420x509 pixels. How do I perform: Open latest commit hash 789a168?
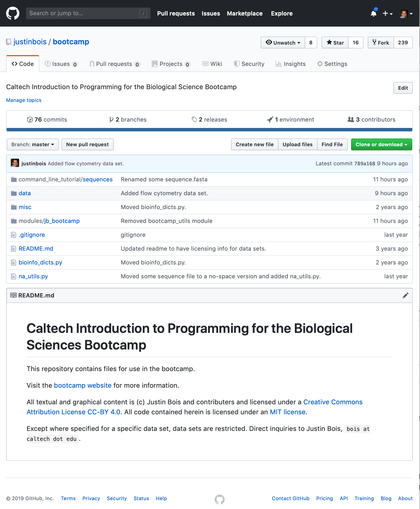pyautogui.click(x=365, y=164)
